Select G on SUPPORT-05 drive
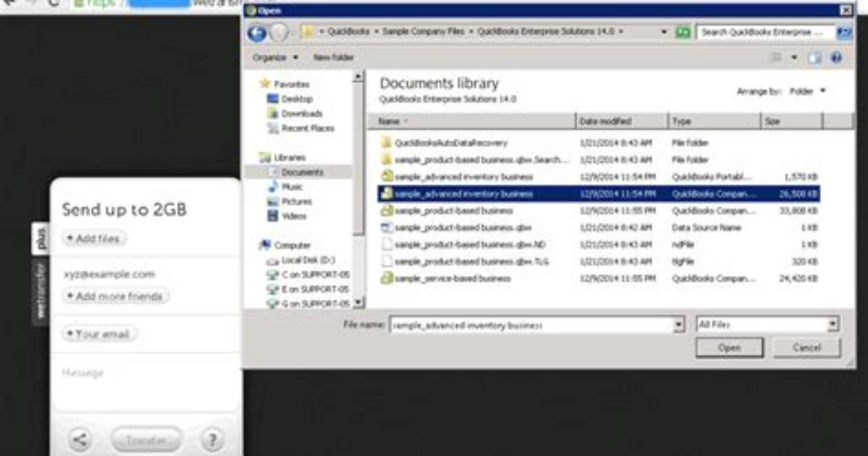This screenshot has height=456, width=868. click(315, 304)
